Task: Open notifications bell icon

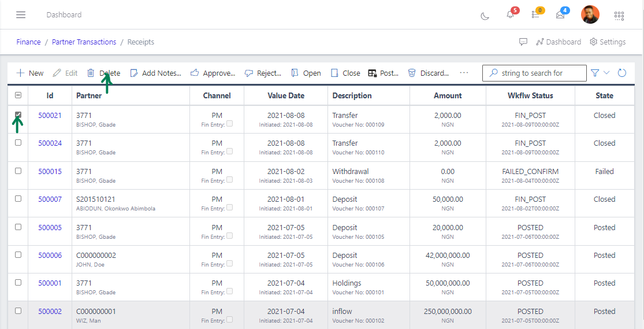Action: click(x=510, y=14)
